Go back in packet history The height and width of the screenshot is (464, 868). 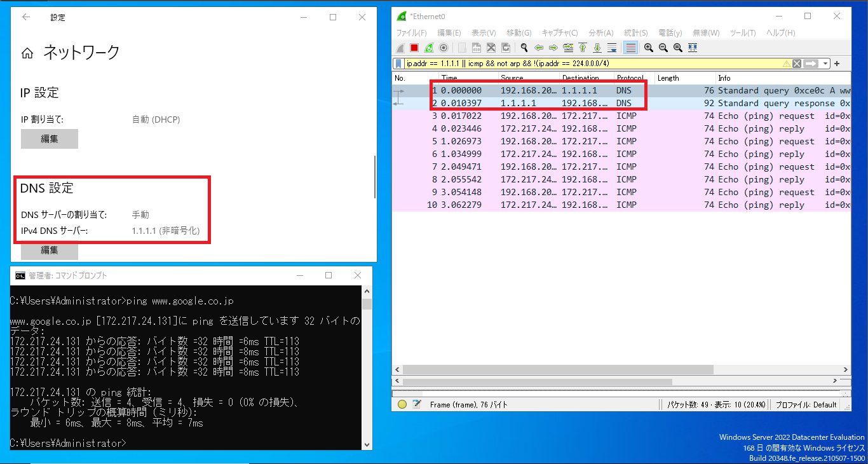[x=539, y=48]
